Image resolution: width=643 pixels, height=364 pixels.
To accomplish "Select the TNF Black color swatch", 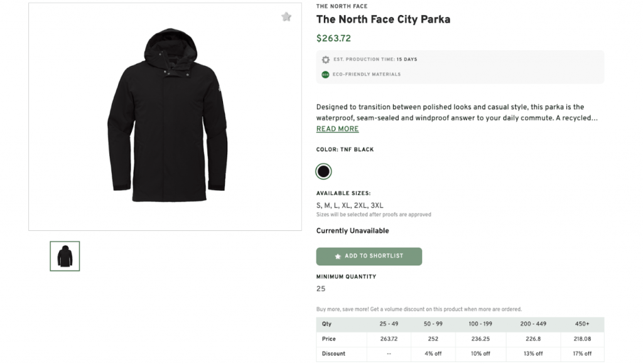I will [323, 171].
